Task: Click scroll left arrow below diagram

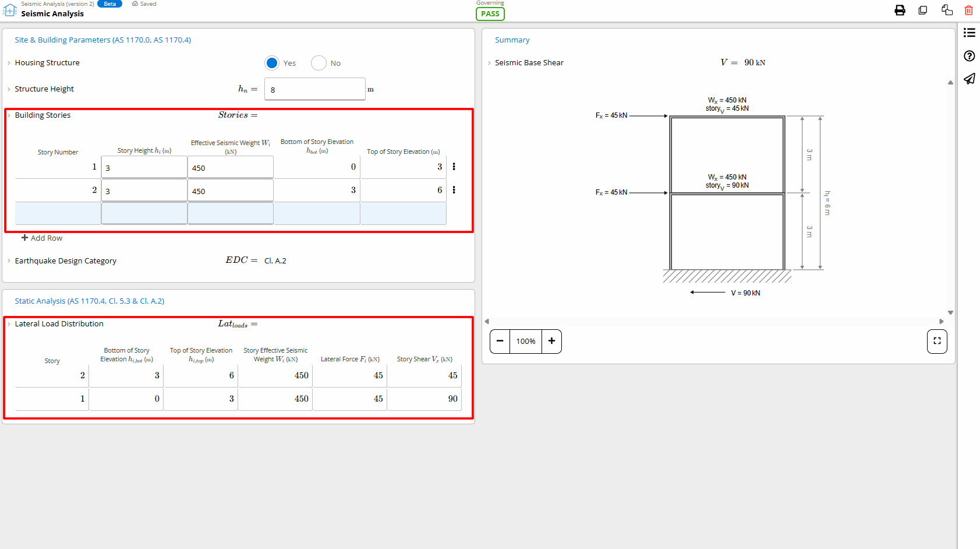Action: pyautogui.click(x=487, y=321)
